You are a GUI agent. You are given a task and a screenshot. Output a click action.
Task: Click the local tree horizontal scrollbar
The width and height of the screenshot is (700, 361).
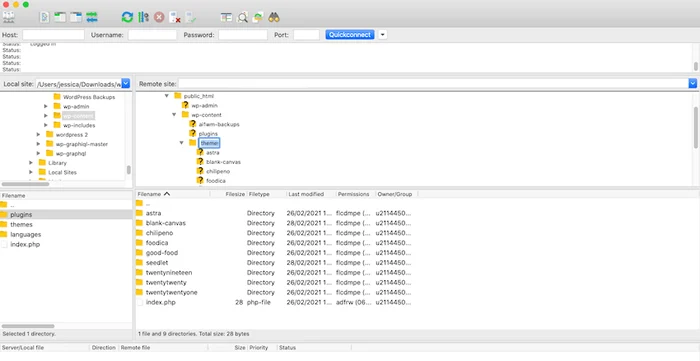tap(25, 184)
